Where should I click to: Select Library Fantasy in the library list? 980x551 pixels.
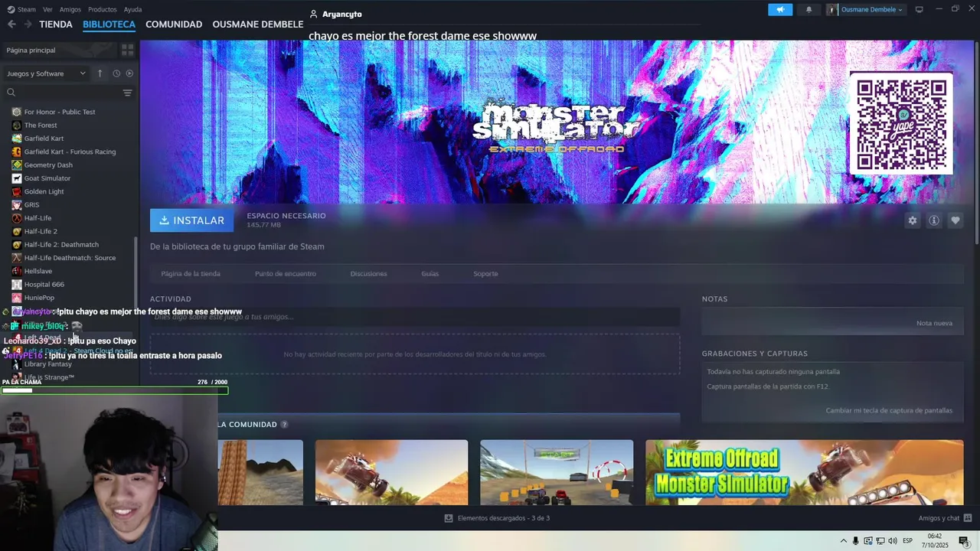47,364
